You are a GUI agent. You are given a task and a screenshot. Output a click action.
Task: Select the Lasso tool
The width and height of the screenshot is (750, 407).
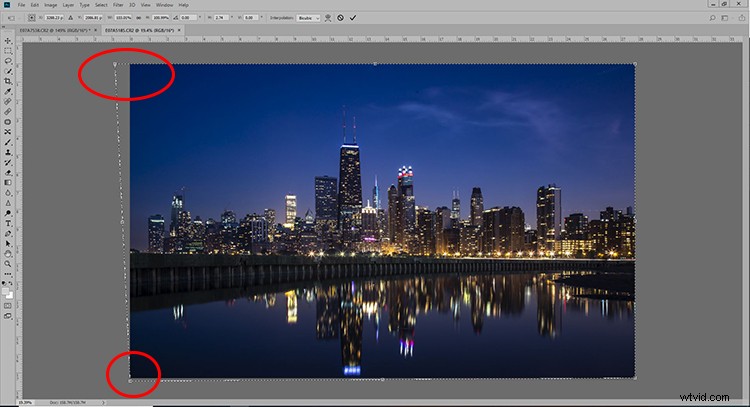click(8, 61)
